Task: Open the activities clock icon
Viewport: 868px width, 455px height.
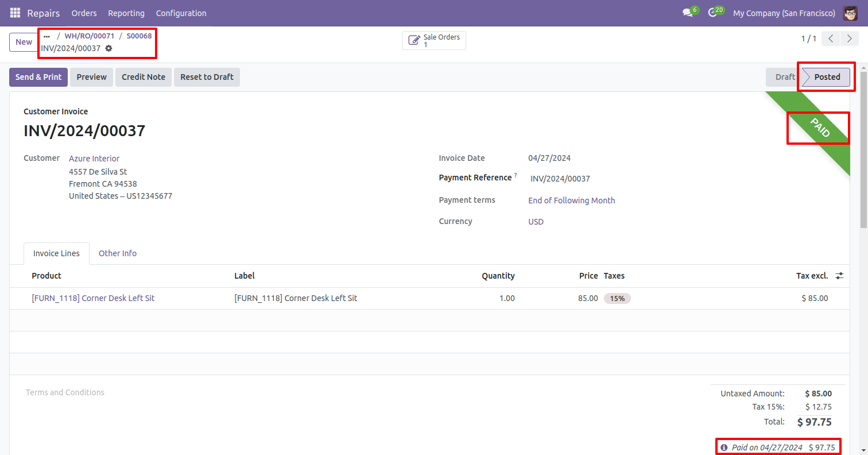Action: [713, 13]
